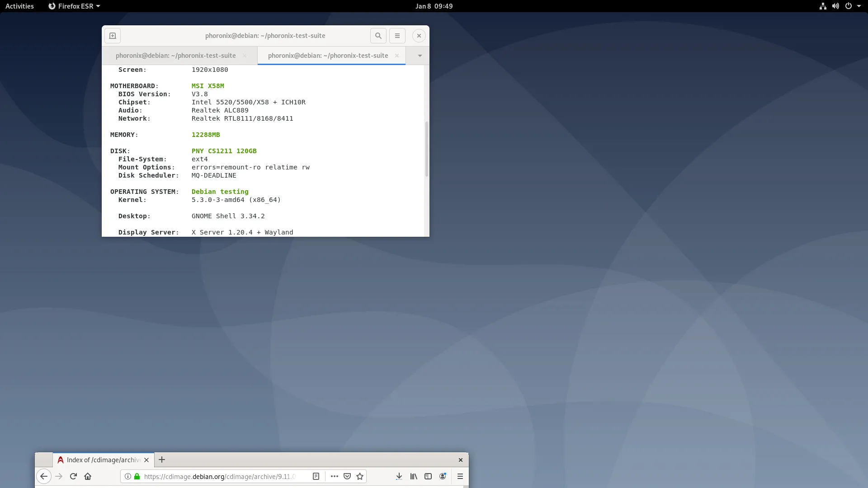Reload the Firefox page
The image size is (868, 488).
click(73, 476)
